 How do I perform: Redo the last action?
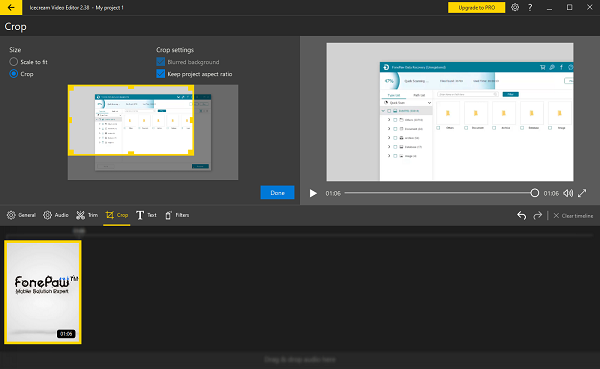(x=538, y=216)
